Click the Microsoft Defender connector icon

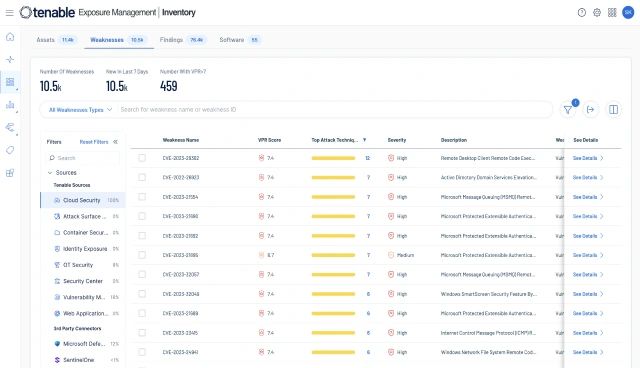pos(57,344)
